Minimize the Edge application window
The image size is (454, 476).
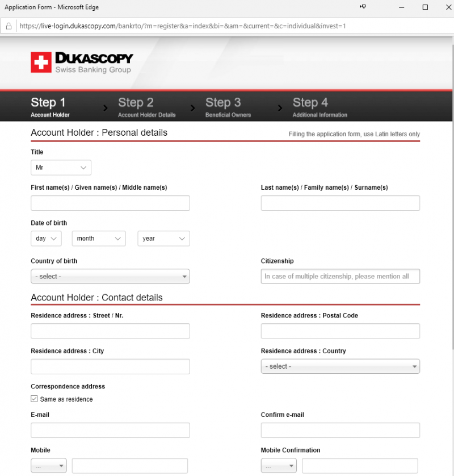click(402, 7)
